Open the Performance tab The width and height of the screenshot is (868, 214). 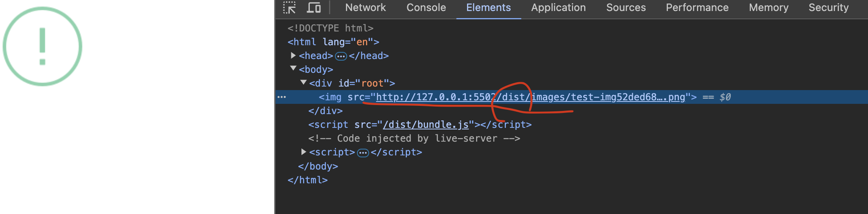pyautogui.click(x=697, y=7)
